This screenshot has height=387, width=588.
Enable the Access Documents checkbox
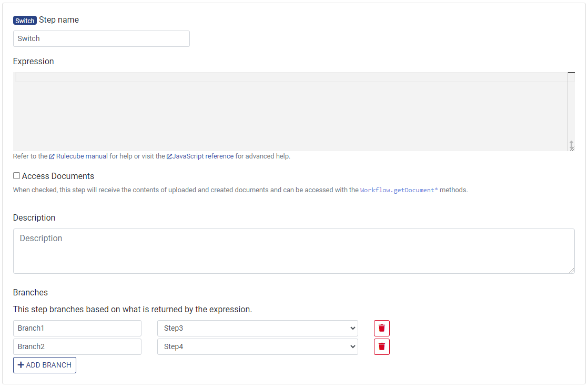click(16, 175)
